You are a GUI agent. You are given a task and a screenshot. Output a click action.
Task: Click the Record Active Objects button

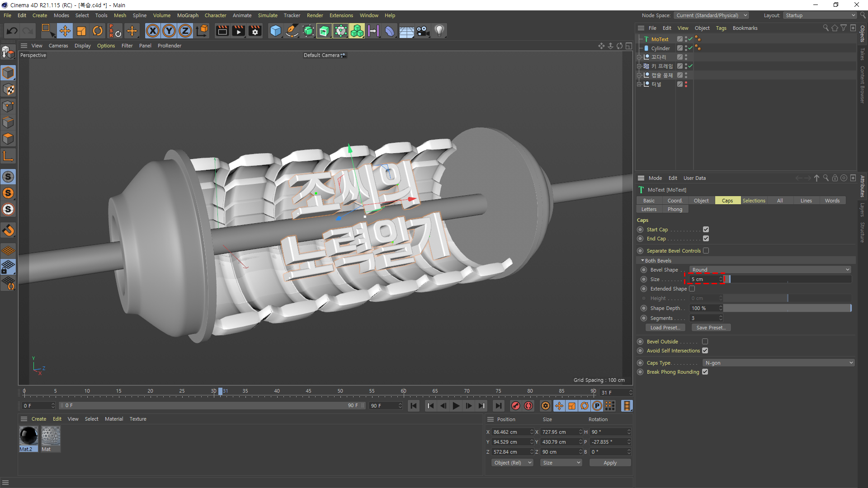click(x=516, y=406)
